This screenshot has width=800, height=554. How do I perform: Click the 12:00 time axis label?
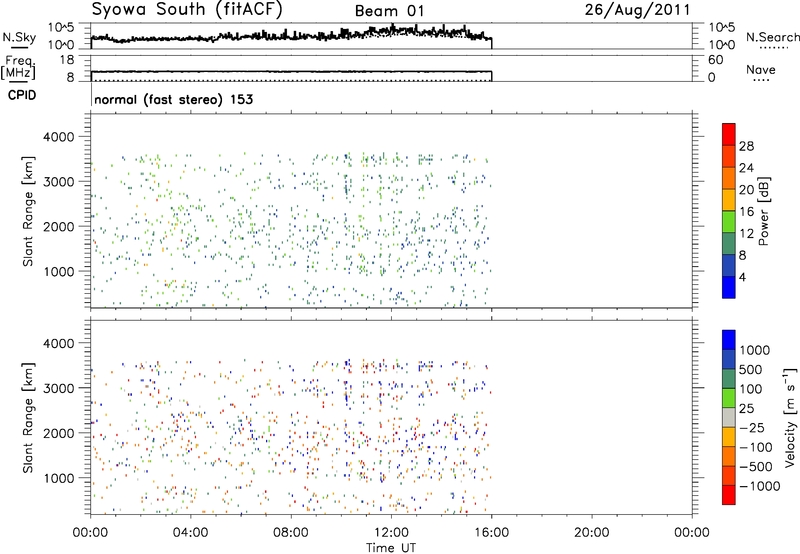pos(391,533)
